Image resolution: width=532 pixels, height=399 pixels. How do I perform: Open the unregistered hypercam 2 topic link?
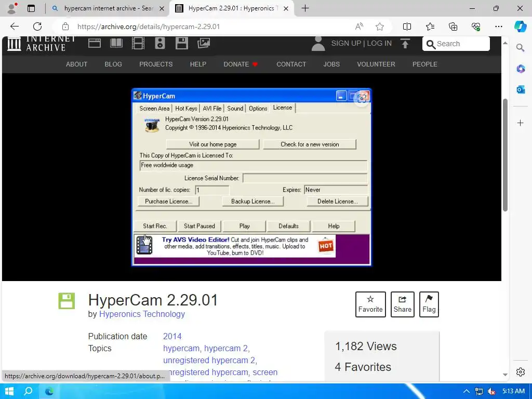(x=209, y=361)
